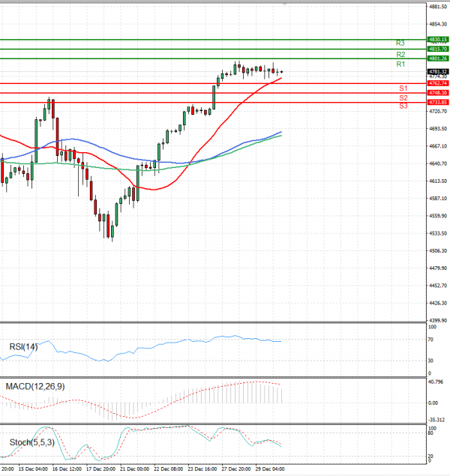This screenshot has height=476, width=450.
Task: Click the current price tag 4781.32
Action: click(438, 71)
